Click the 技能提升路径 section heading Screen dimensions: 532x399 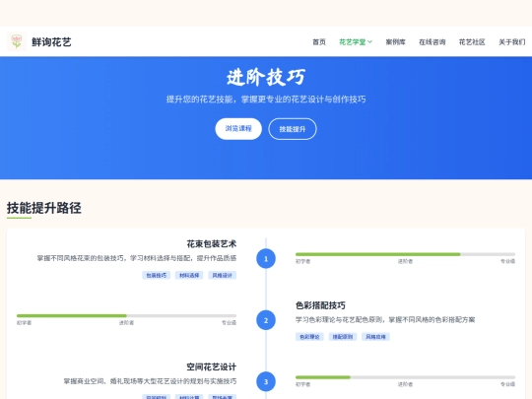coord(44,208)
